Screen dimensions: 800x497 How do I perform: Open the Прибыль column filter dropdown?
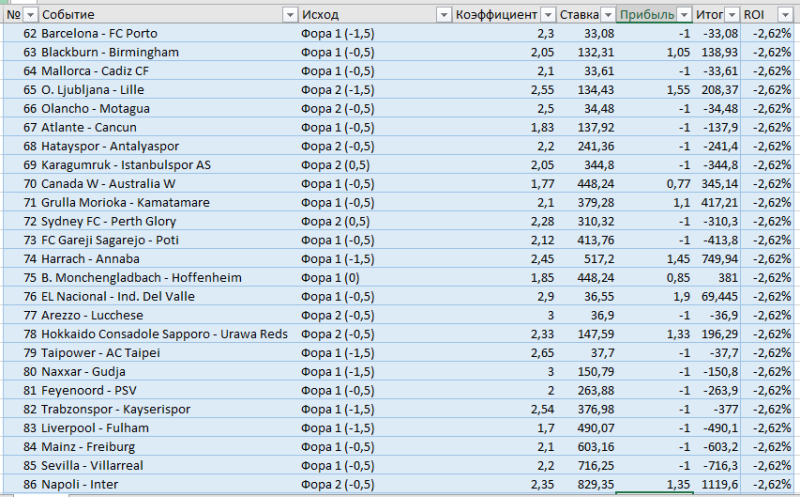[x=684, y=15]
